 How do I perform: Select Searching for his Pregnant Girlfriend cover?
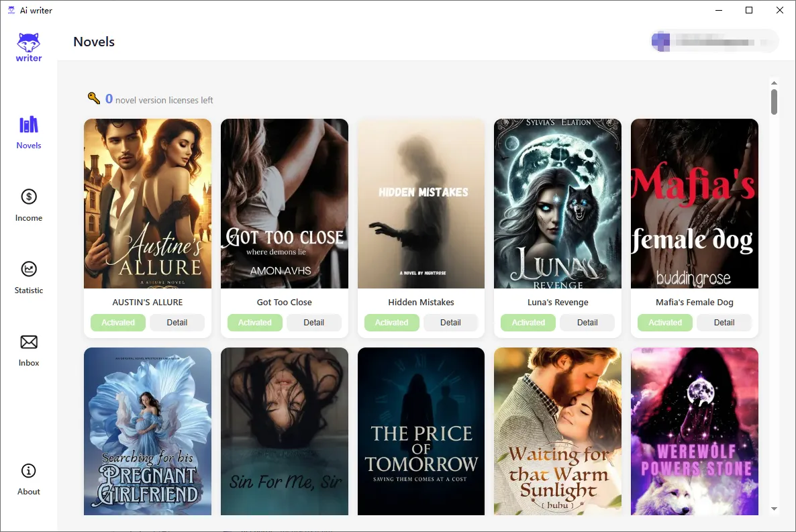click(x=147, y=431)
